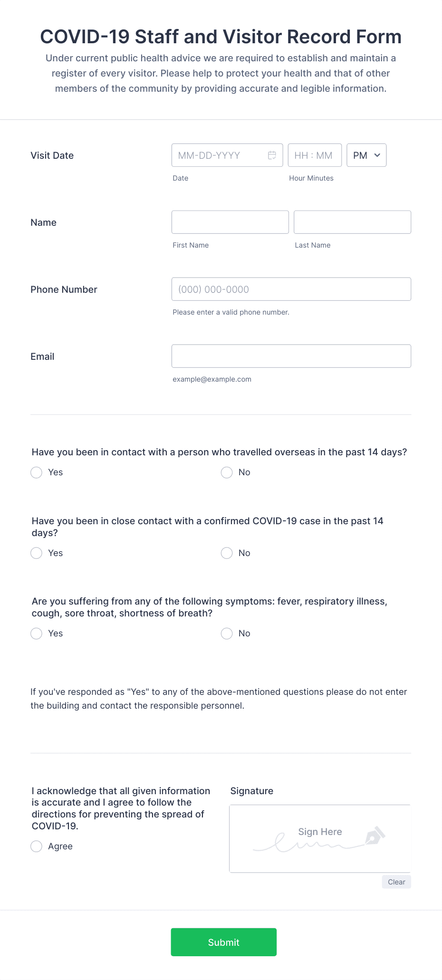Click the MM-DD-YYYY date input field

[x=219, y=155]
